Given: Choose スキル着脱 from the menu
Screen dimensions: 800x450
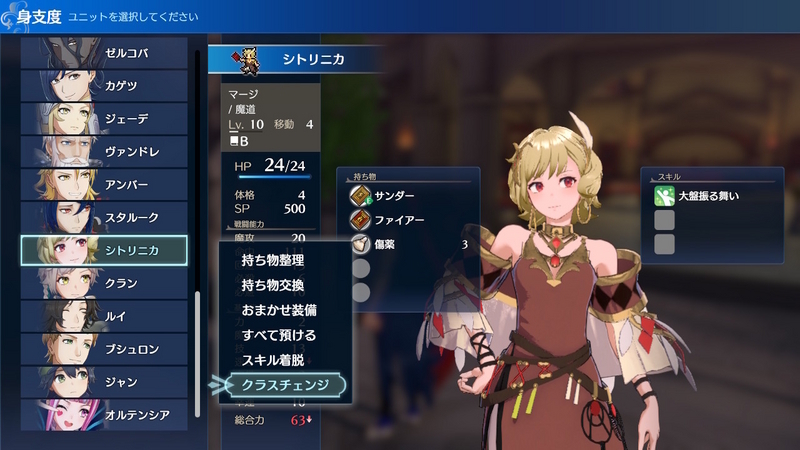Looking at the screenshot, I should pyautogui.click(x=273, y=360).
